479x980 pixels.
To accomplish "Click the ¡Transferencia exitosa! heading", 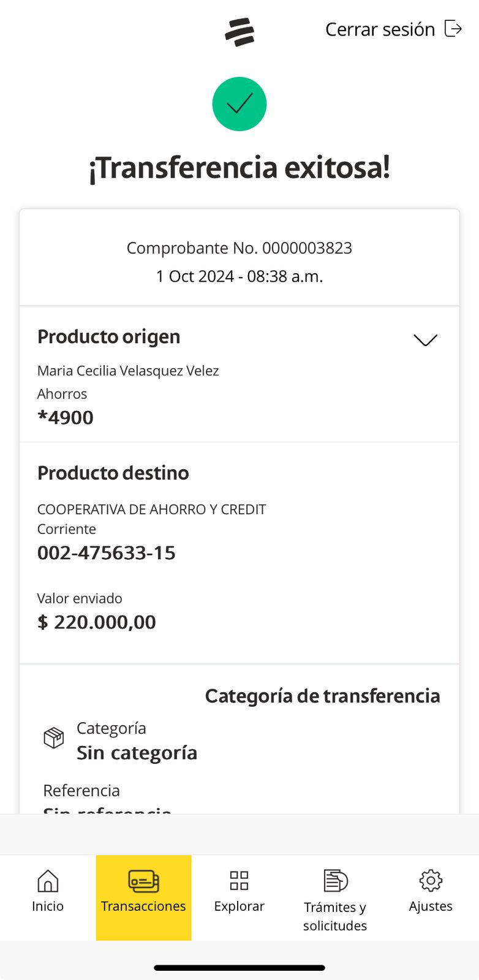I will pos(240,168).
